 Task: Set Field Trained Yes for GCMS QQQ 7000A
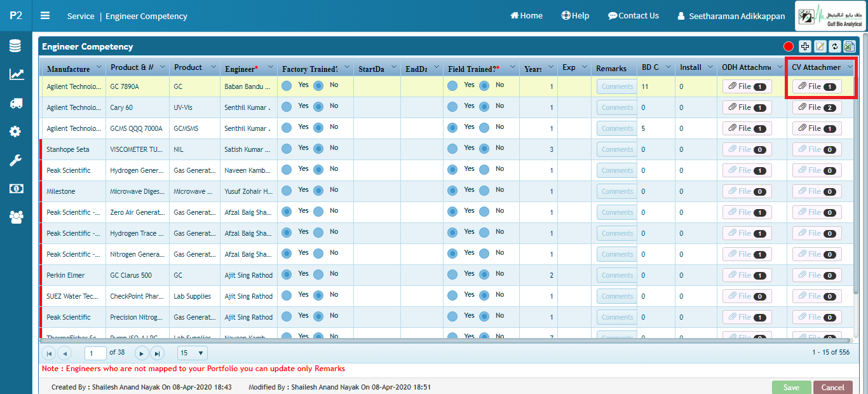pyautogui.click(x=452, y=128)
